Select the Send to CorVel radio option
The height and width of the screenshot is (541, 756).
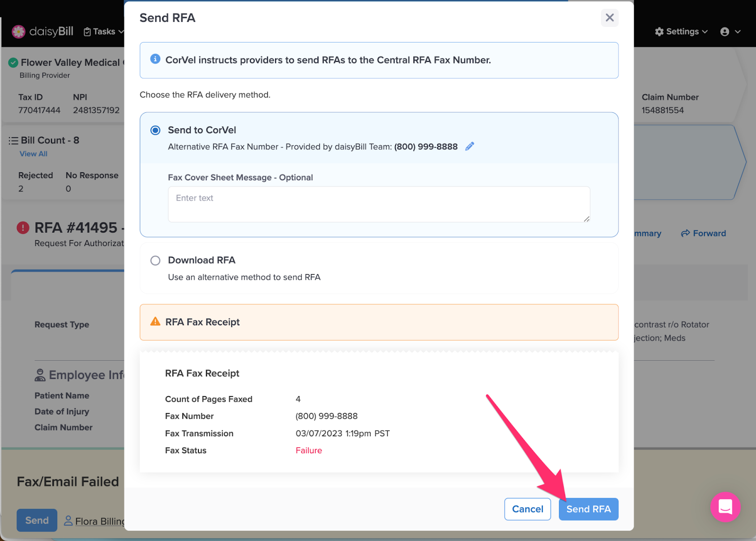(x=155, y=130)
